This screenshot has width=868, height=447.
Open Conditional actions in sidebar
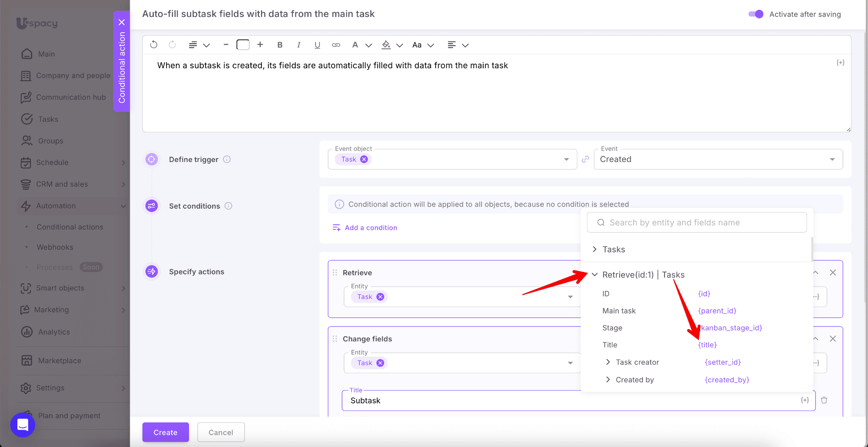[x=70, y=227]
